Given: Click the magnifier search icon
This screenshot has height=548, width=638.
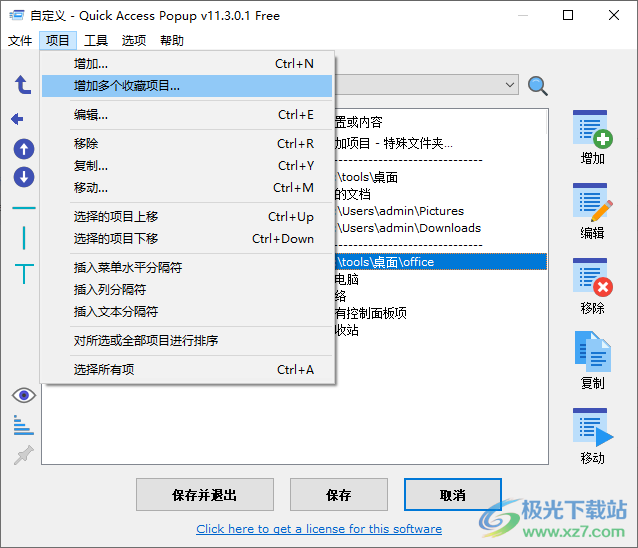Looking at the screenshot, I should (537, 86).
